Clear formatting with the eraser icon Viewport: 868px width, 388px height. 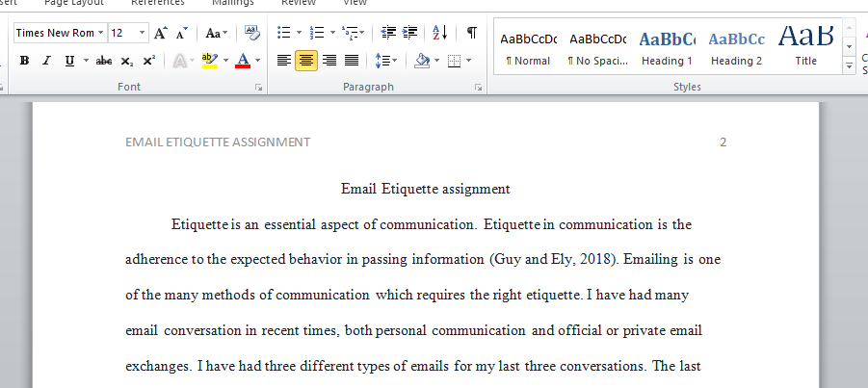pos(251,33)
